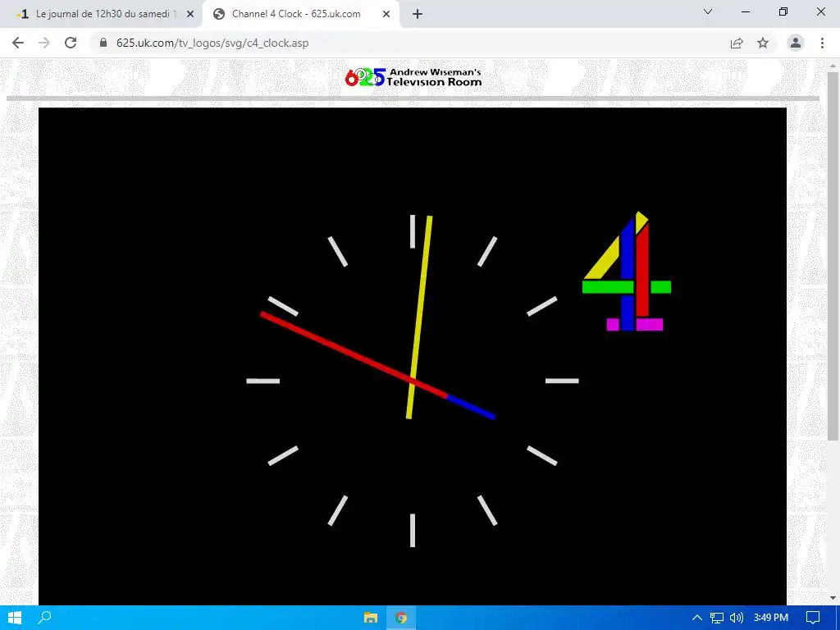Viewport: 840px width, 630px height.
Task: Click the red clock hand
Action: pyautogui.click(x=354, y=355)
